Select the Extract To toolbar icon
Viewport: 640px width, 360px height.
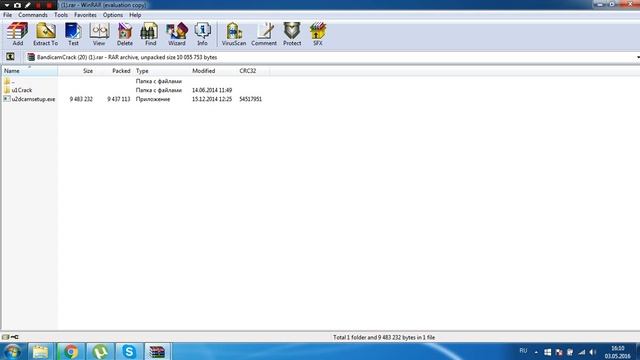pos(45,33)
